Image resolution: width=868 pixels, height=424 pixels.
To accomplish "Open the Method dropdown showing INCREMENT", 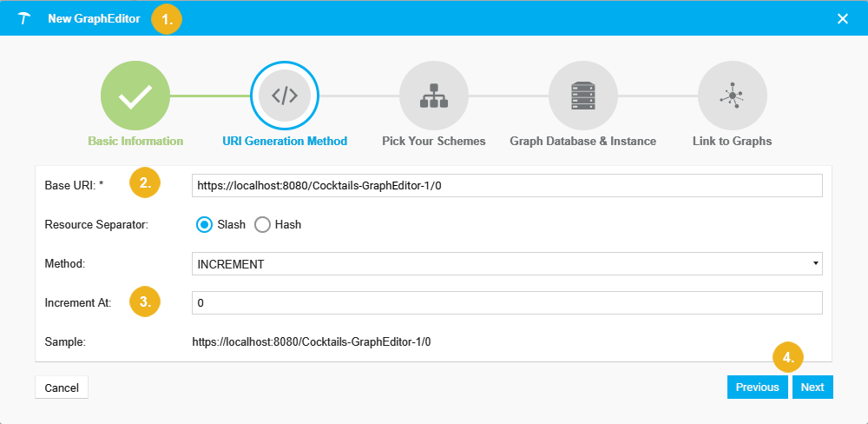I will click(x=507, y=263).
